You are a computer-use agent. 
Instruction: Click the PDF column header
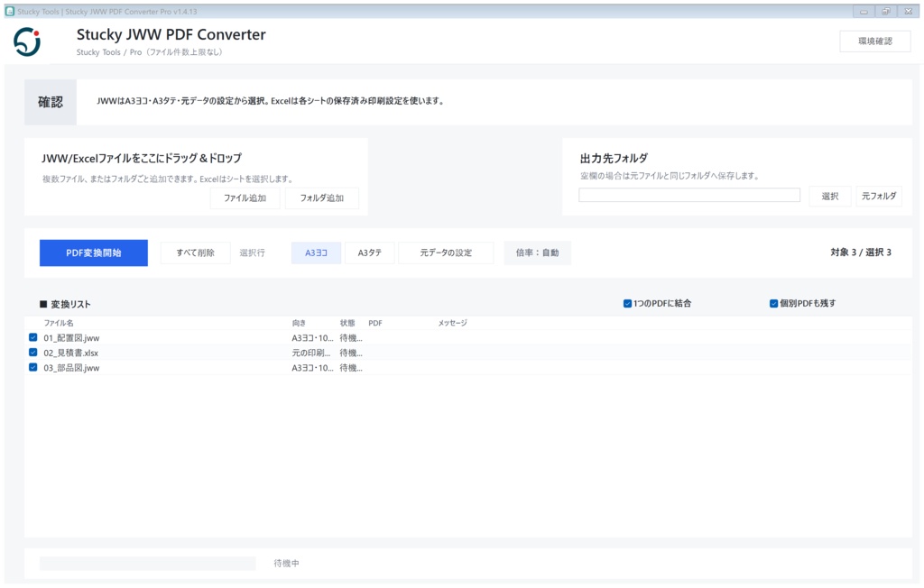[375, 323]
